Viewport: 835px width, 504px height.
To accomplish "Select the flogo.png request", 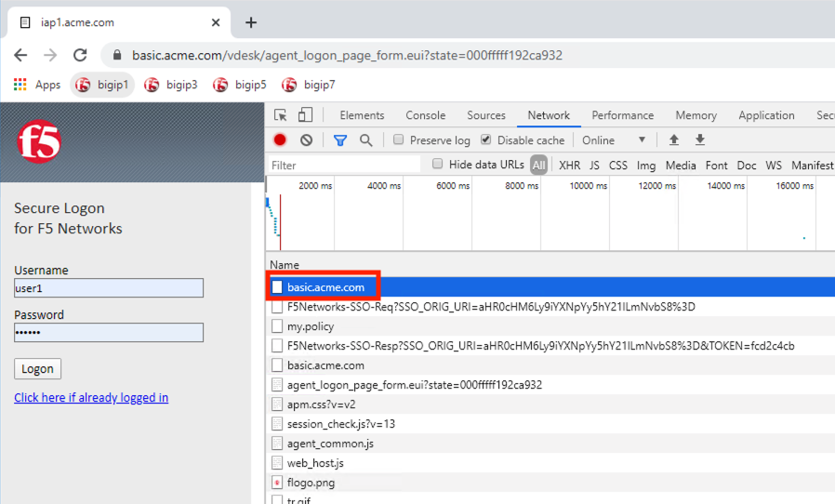I will click(550, 483).
